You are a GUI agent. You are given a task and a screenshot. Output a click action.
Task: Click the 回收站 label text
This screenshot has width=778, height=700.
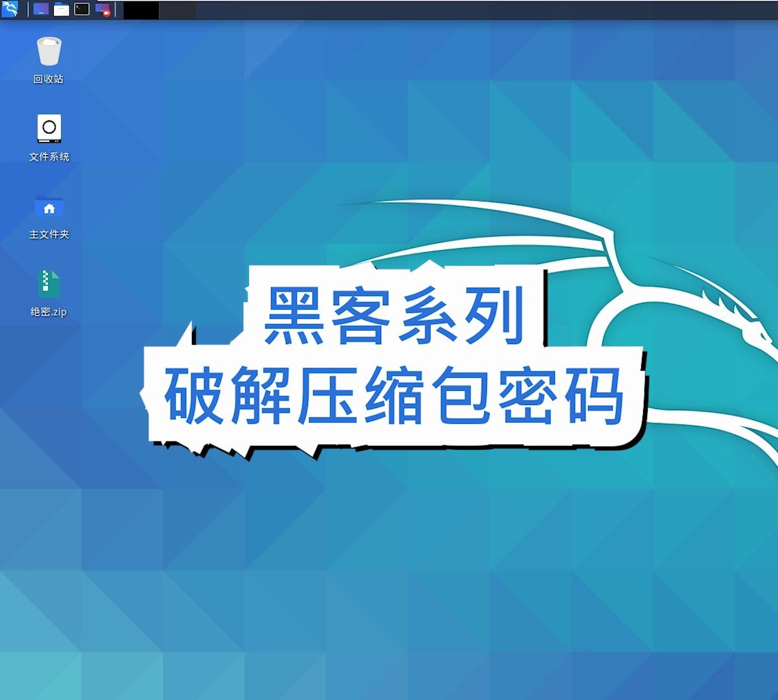[x=49, y=79]
